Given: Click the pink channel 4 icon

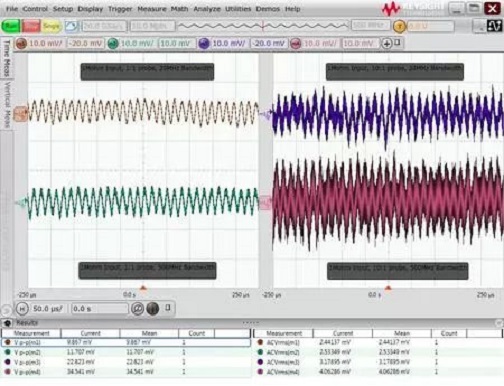Looking at the screenshot, I should (x=295, y=44).
